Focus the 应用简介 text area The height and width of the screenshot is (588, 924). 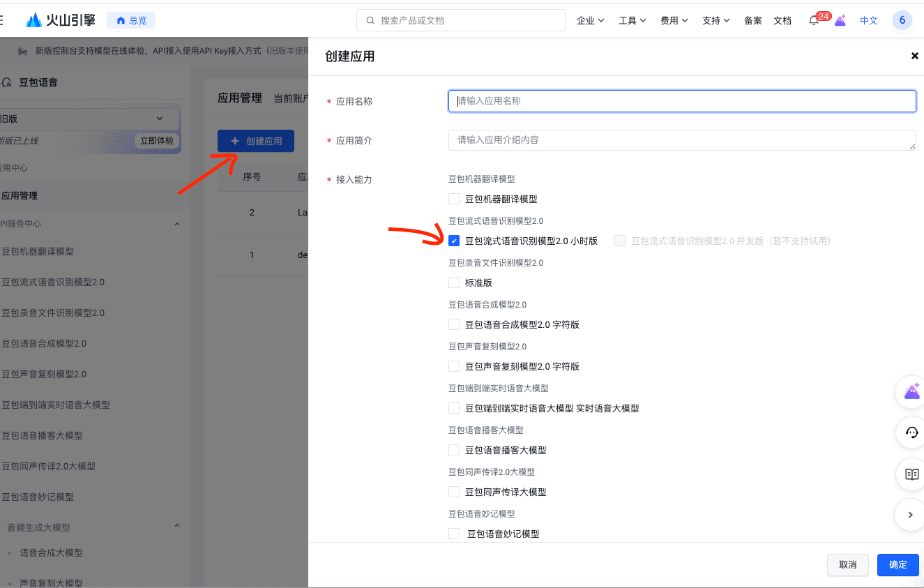682,140
